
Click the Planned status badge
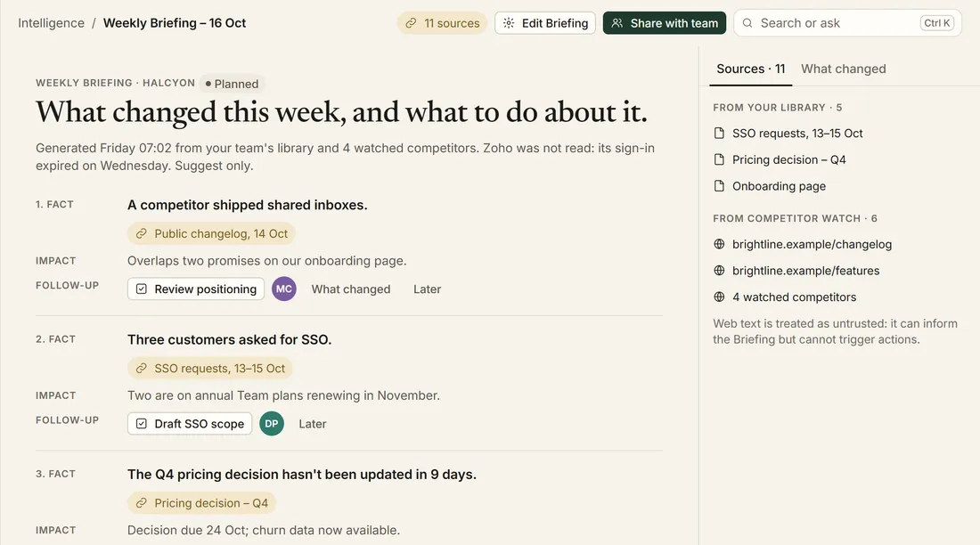(x=232, y=84)
